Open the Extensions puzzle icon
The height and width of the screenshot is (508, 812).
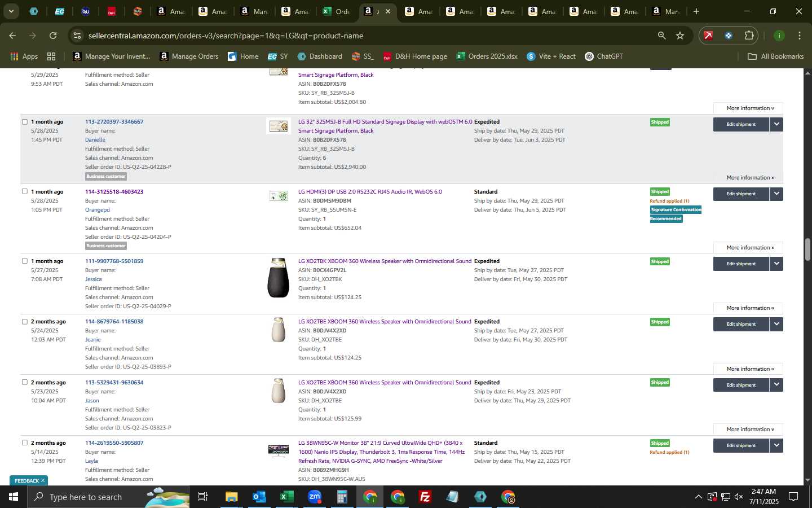[x=749, y=36]
